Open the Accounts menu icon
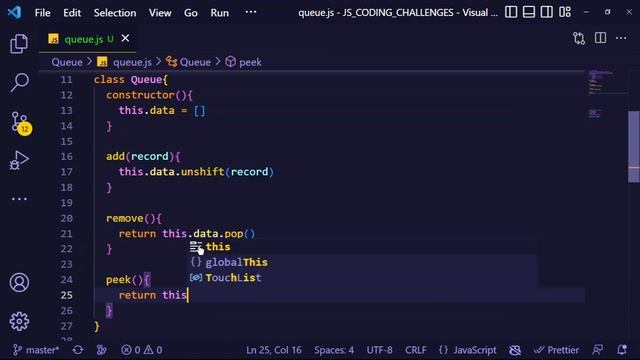 tap(19, 282)
